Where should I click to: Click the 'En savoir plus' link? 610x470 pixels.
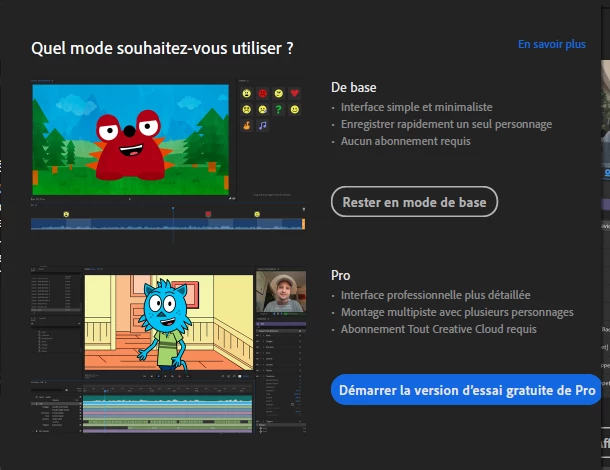pos(552,44)
